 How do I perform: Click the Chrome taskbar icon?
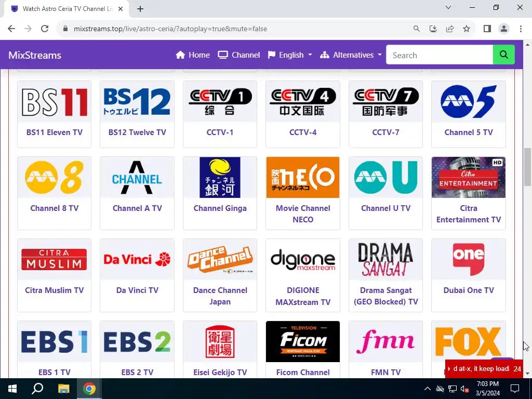89,389
